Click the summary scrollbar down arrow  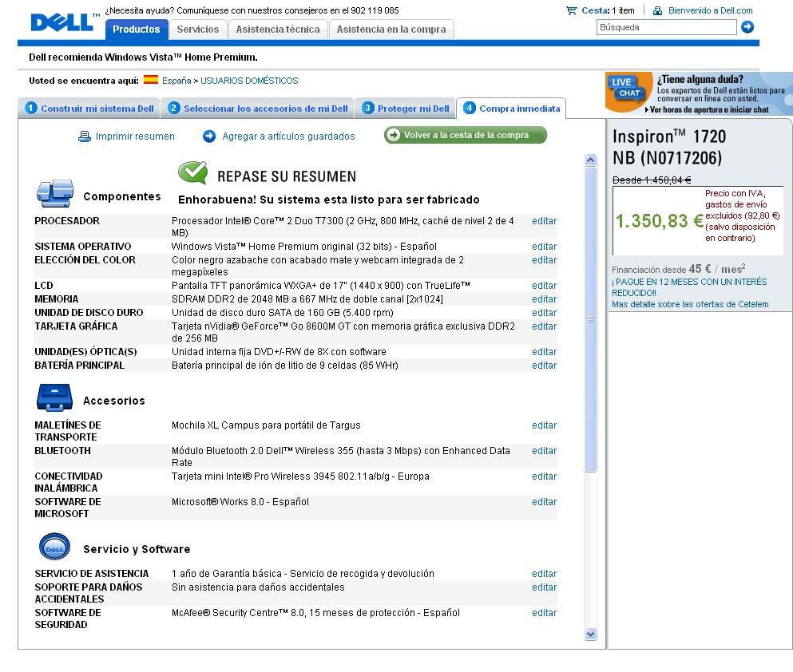point(590,634)
